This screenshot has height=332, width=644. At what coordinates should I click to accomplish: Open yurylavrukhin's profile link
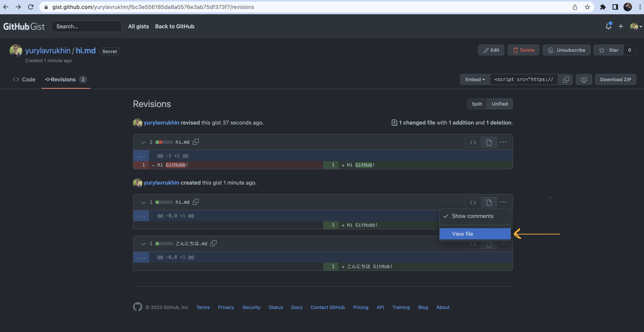coord(48,51)
